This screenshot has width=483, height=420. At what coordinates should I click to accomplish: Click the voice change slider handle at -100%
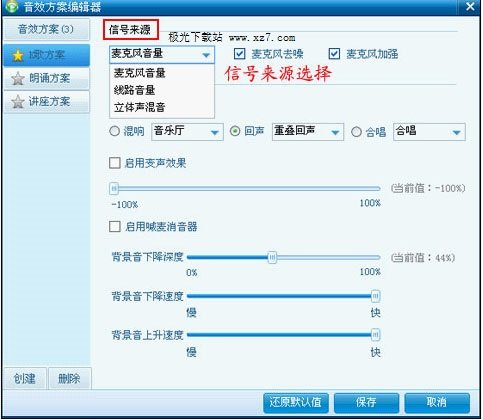tap(114, 189)
